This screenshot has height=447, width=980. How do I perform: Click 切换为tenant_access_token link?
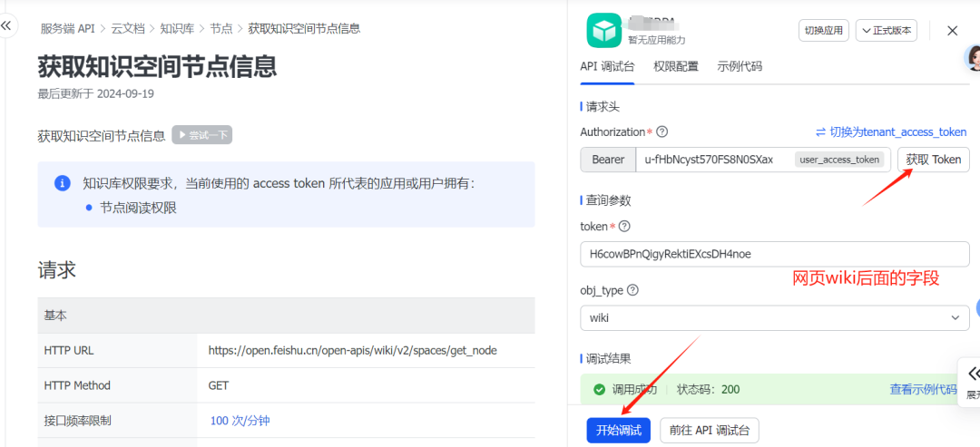[891, 132]
